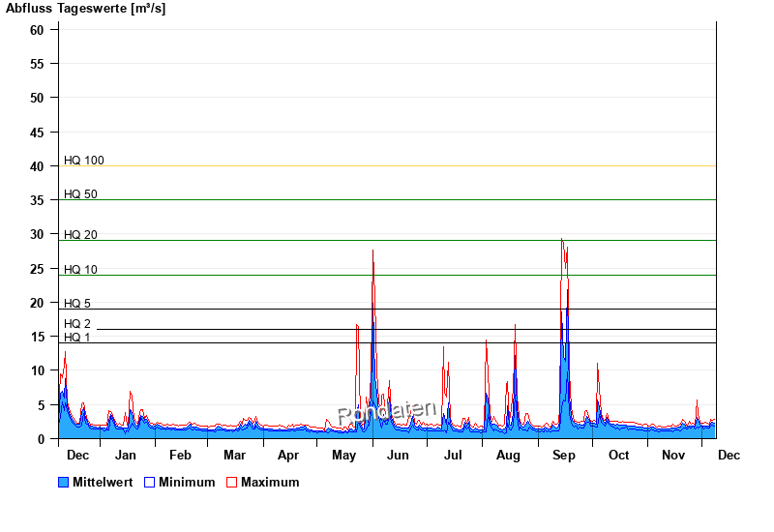Click the 60 tick on y-axis
The width and height of the screenshot is (774, 532).
click(x=37, y=30)
